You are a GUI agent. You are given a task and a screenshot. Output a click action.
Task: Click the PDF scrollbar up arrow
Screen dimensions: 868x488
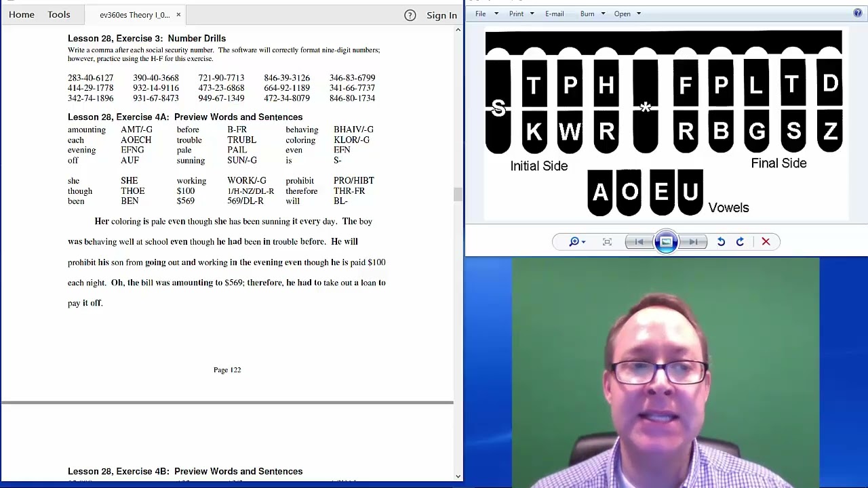tap(458, 30)
